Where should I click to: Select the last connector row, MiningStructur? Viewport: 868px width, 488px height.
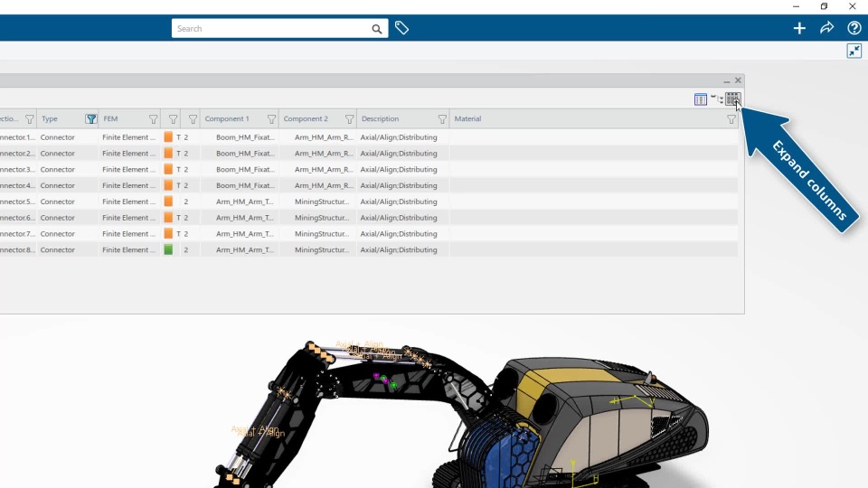369,250
